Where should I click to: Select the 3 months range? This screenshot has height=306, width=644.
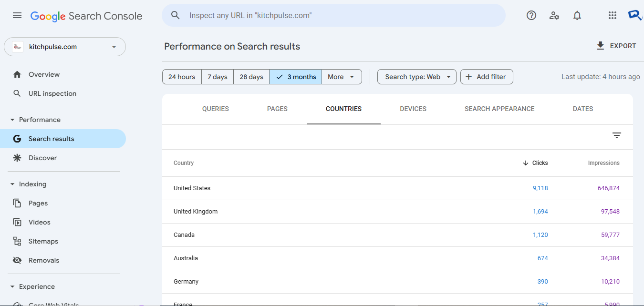296,77
